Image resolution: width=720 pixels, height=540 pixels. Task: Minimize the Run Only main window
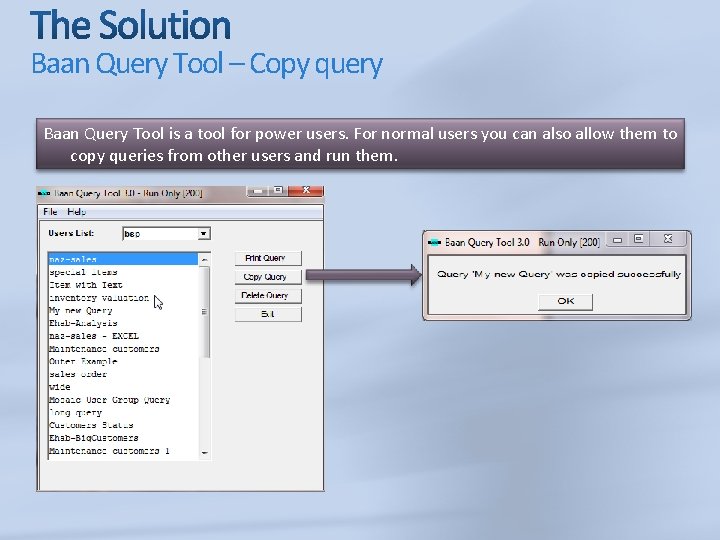[259, 191]
